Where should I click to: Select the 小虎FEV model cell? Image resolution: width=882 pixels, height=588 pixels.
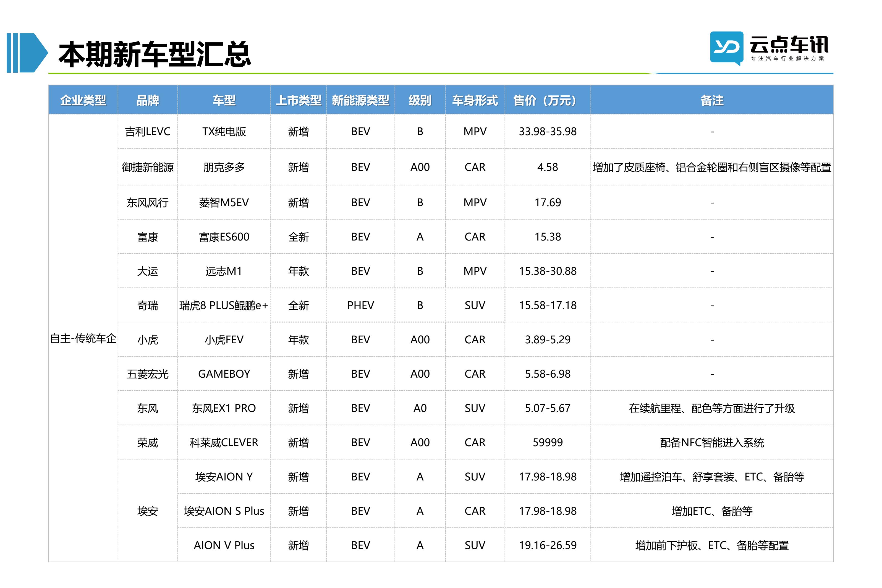224,339
